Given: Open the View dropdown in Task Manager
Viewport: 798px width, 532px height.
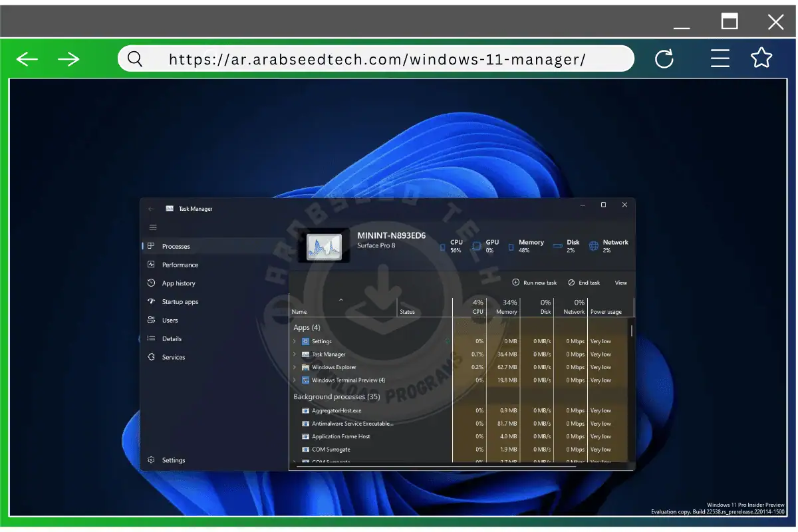Looking at the screenshot, I should point(620,283).
